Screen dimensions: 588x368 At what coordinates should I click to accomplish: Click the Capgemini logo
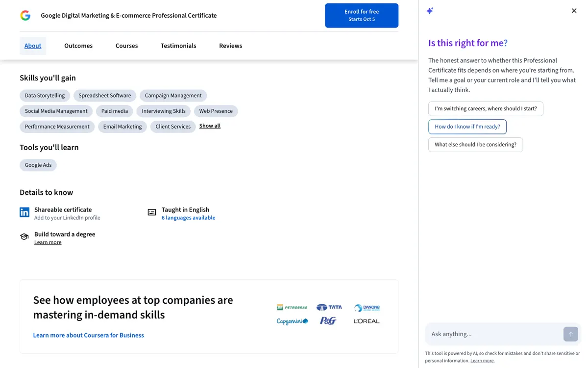click(293, 321)
